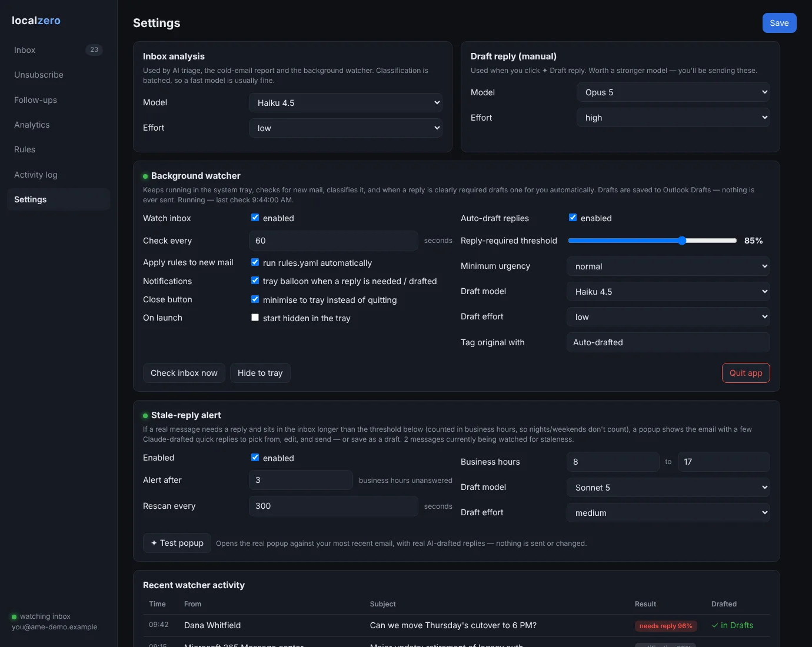Expand the Draft reply (manual) Model dropdown
This screenshot has width=812, height=647.
point(673,92)
